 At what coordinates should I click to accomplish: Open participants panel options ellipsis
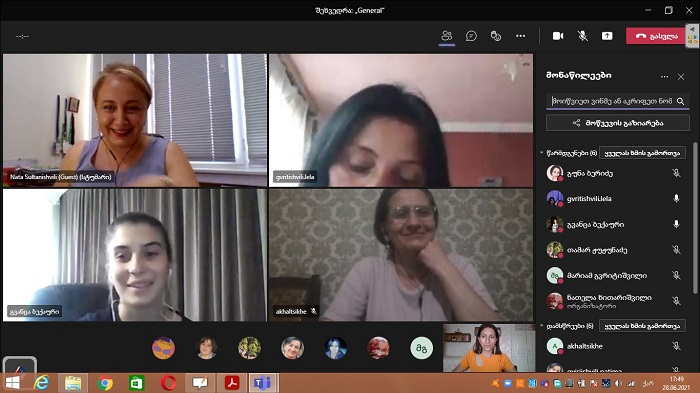(664, 77)
